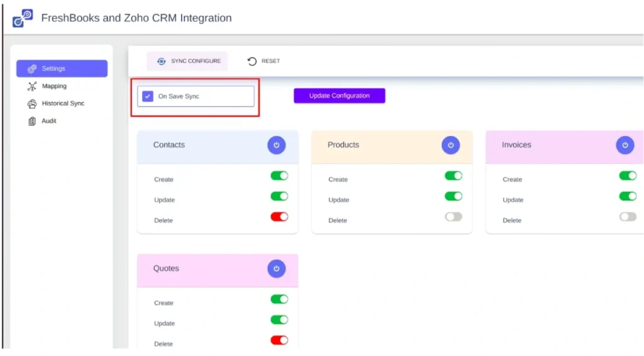
Task: Switch the Contacts Delete toggle
Action: (279, 217)
